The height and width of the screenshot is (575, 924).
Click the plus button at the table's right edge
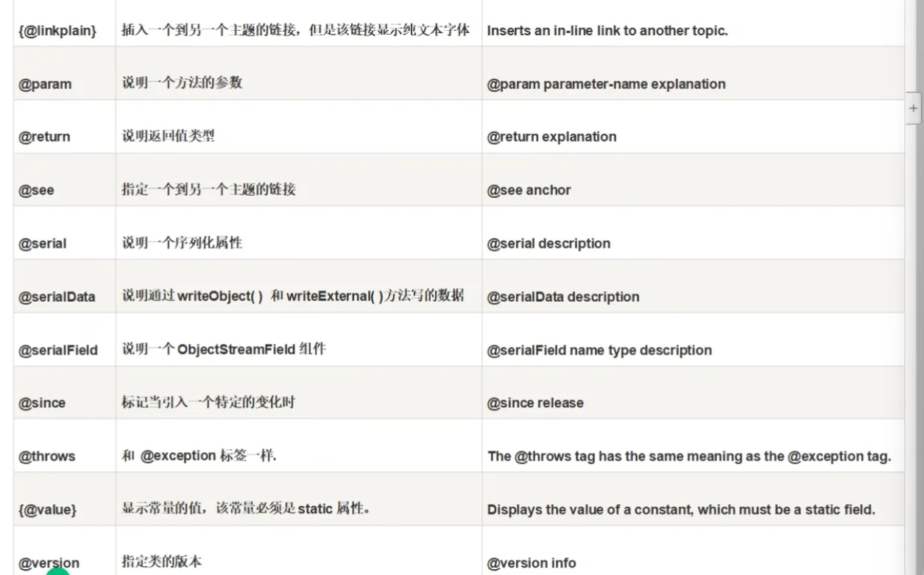914,108
